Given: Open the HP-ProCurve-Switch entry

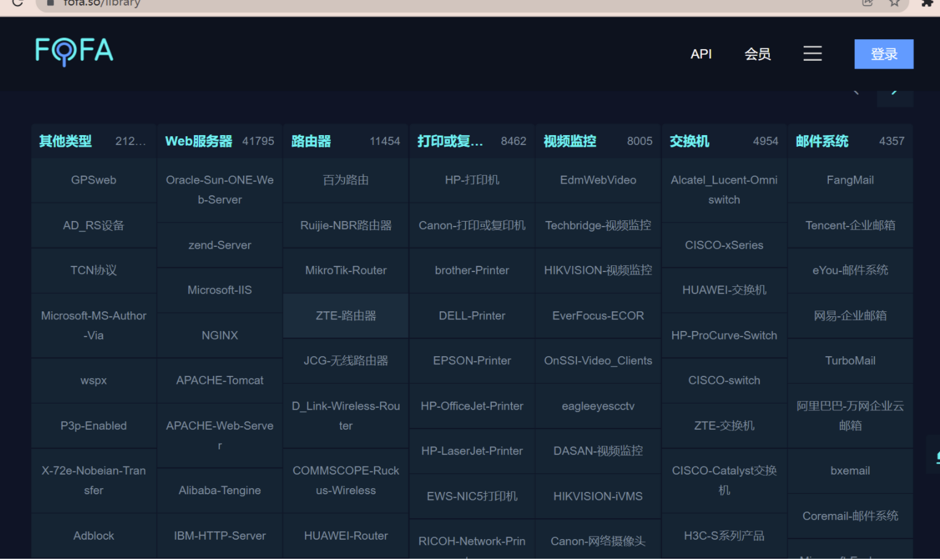Looking at the screenshot, I should tap(724, 336).
